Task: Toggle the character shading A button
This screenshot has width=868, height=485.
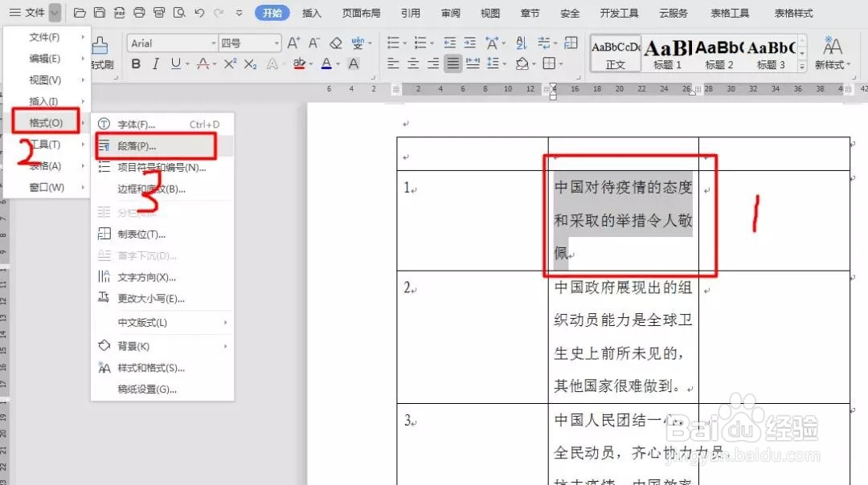Action: point(354,64)
